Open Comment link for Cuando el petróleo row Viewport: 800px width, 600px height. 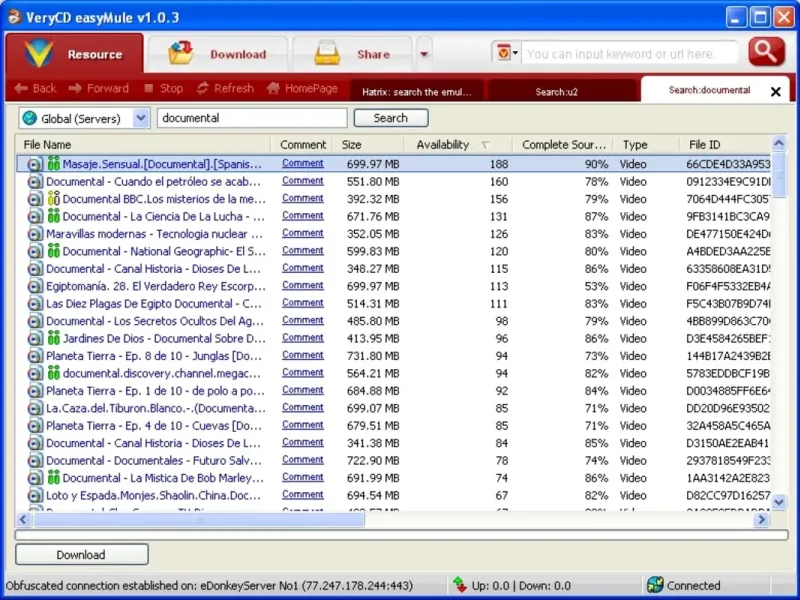(x=303, y=181)
